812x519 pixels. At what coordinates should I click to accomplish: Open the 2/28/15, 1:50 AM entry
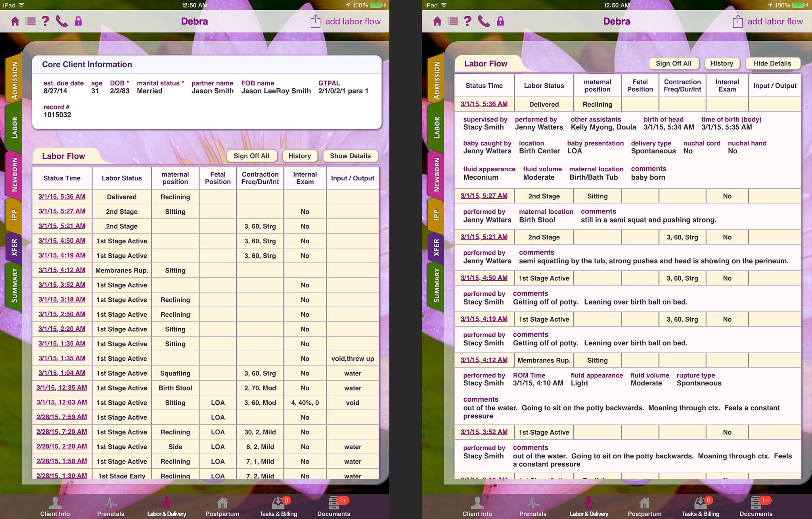click(x=62, y=461)
